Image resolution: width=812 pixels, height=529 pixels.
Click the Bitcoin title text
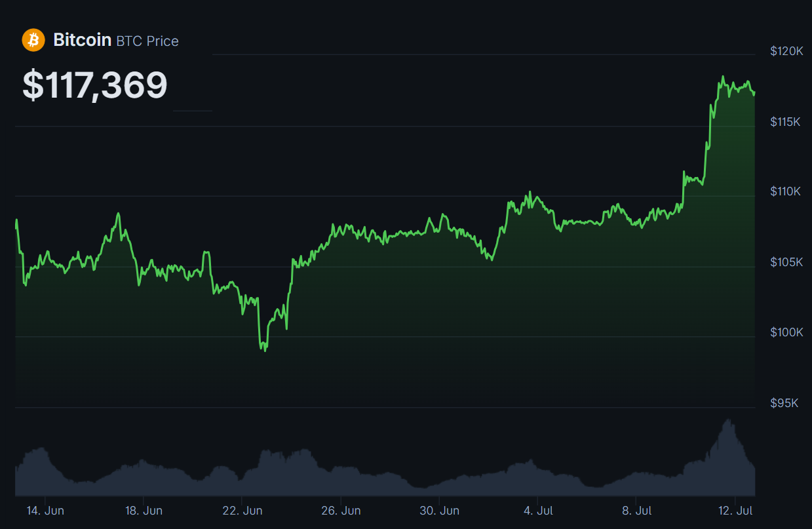(82, 40)
